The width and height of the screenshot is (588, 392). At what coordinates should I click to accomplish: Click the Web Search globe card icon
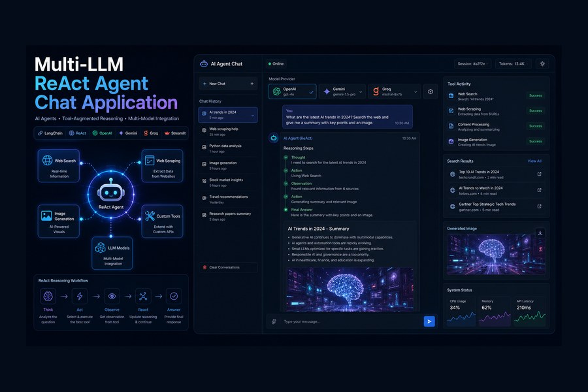[x=47, y=160]
